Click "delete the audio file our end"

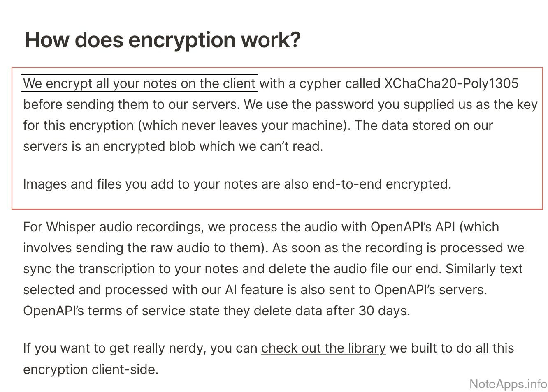point(355,269)
